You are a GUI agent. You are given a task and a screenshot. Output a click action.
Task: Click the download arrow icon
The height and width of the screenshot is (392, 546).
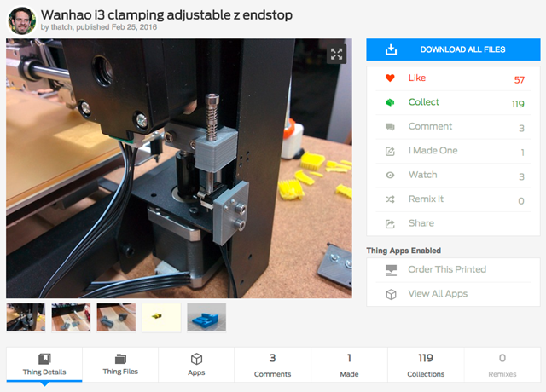coord(391,49)
